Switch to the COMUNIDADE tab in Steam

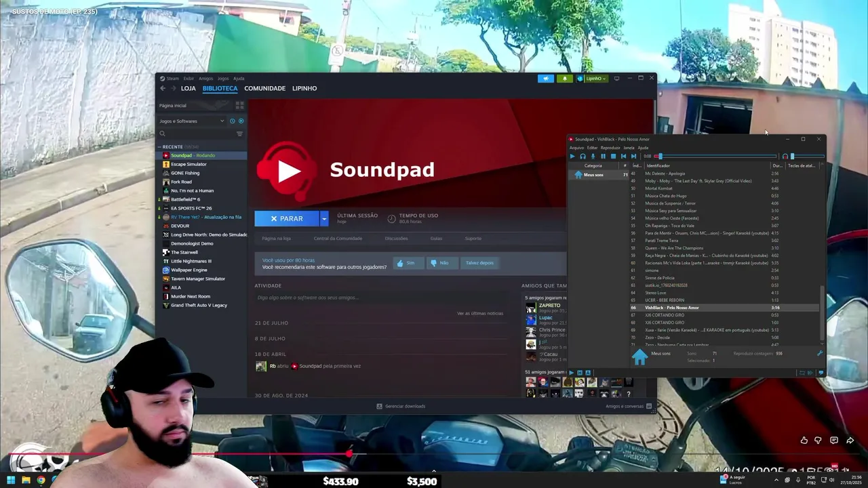pyautogui.click(x=265, y=88)
